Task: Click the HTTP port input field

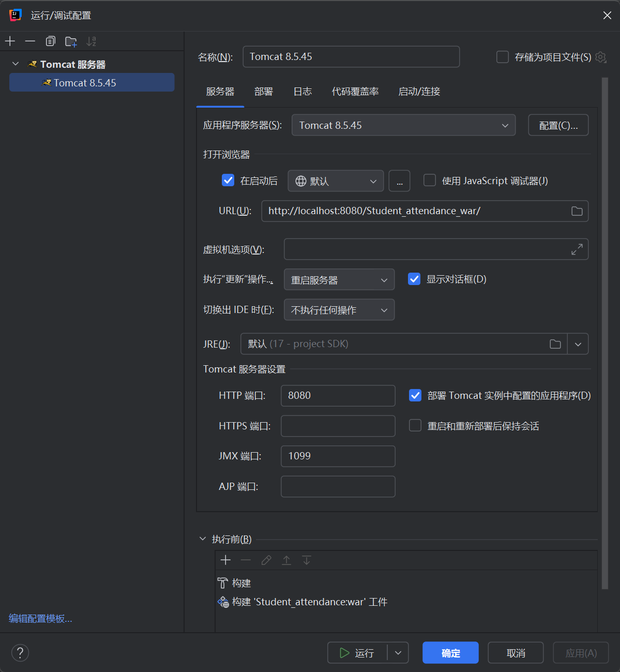Action: click(x=338, y=396)
